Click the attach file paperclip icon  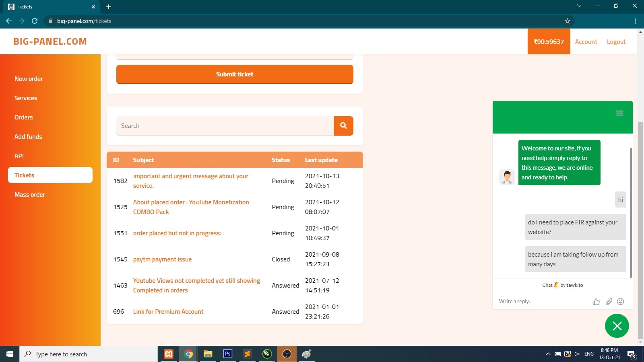pos(609,302)
